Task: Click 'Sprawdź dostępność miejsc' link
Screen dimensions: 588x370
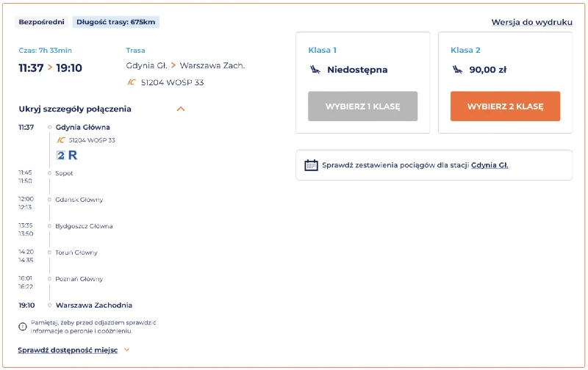Action: pyautogui.click(x=68, y=350)
